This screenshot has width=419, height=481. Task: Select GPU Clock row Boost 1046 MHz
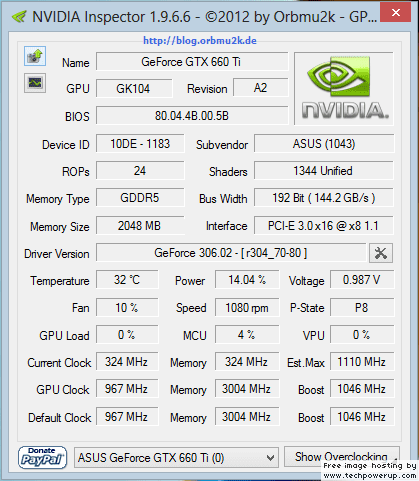pyautogui.click(x=362, y=389)
